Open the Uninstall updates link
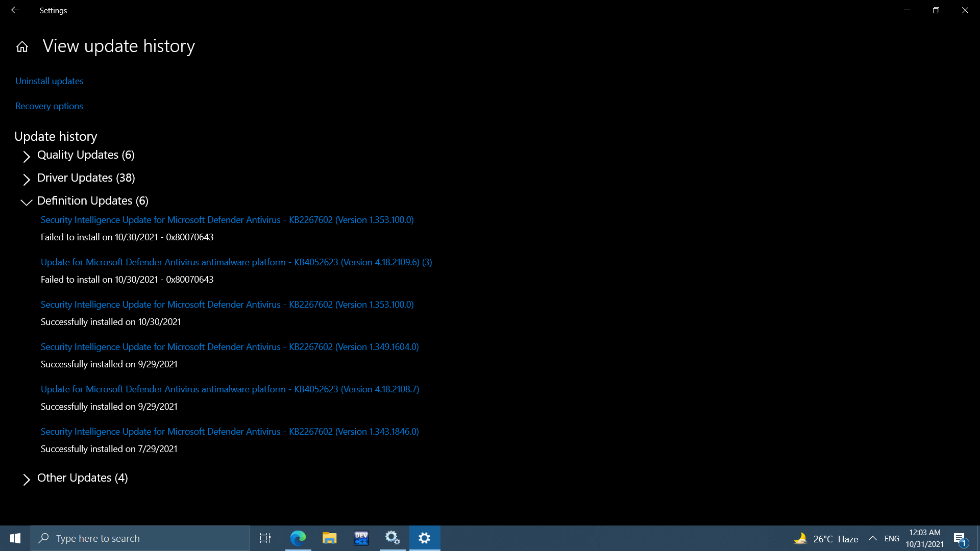This screenshot has width=980, height=551. point(50,81)
